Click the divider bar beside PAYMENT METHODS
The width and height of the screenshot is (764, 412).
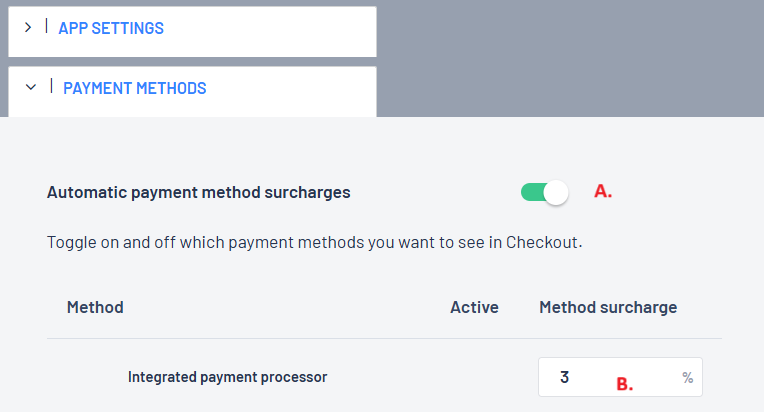(51, 87)
